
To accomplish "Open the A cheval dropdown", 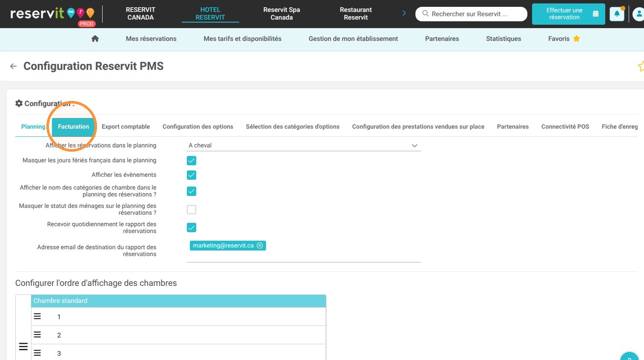I will click(x=304, y=146).
